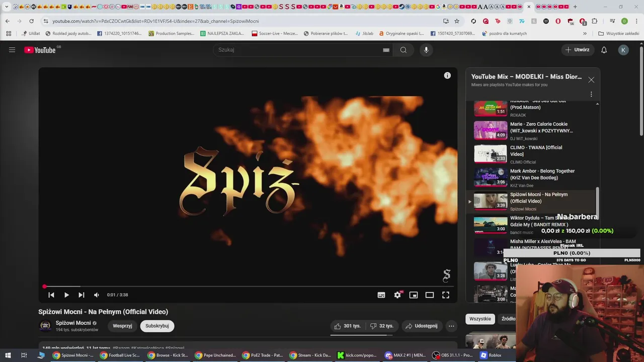This screenshot has height=362, width=644.
Task: Click the Wesprzyj join button
Action: coord(122,326)
